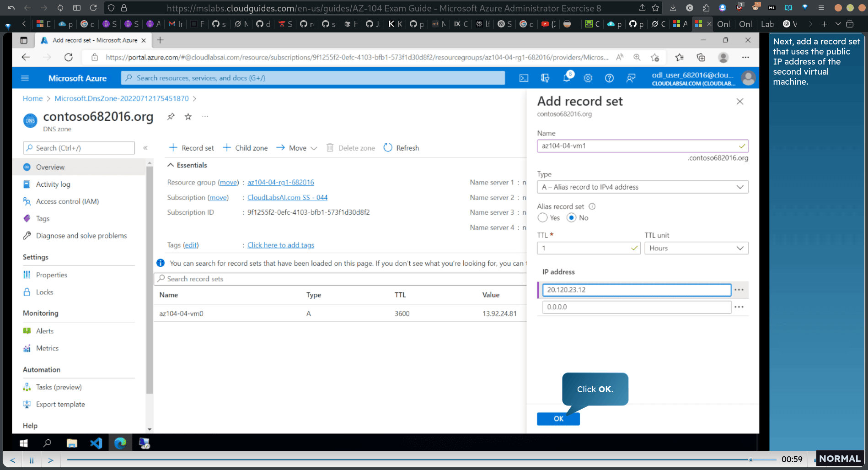Refresh the Edge browser page
868x470 pixels.
click(69, 57)
